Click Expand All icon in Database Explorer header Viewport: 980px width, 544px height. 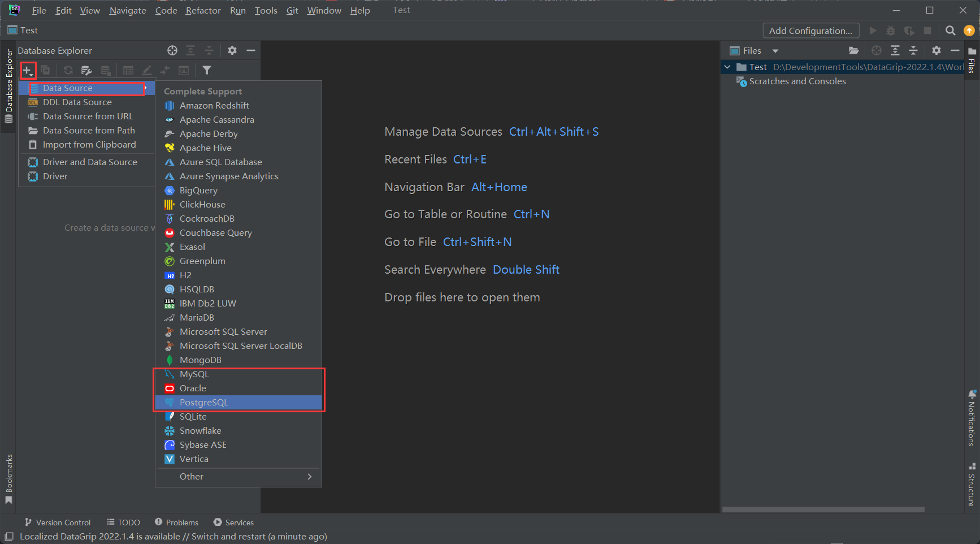[190, 50]
